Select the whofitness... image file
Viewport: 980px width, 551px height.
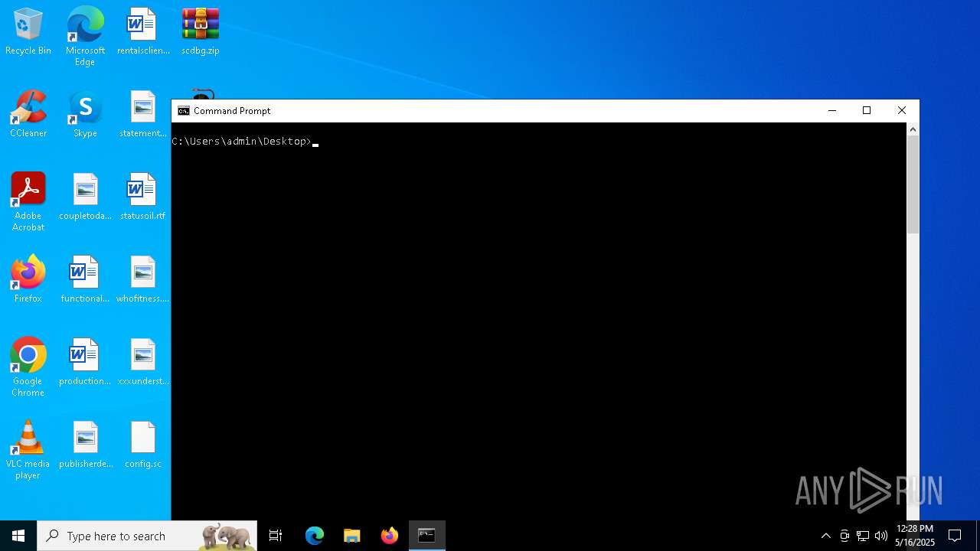[143, 280]
